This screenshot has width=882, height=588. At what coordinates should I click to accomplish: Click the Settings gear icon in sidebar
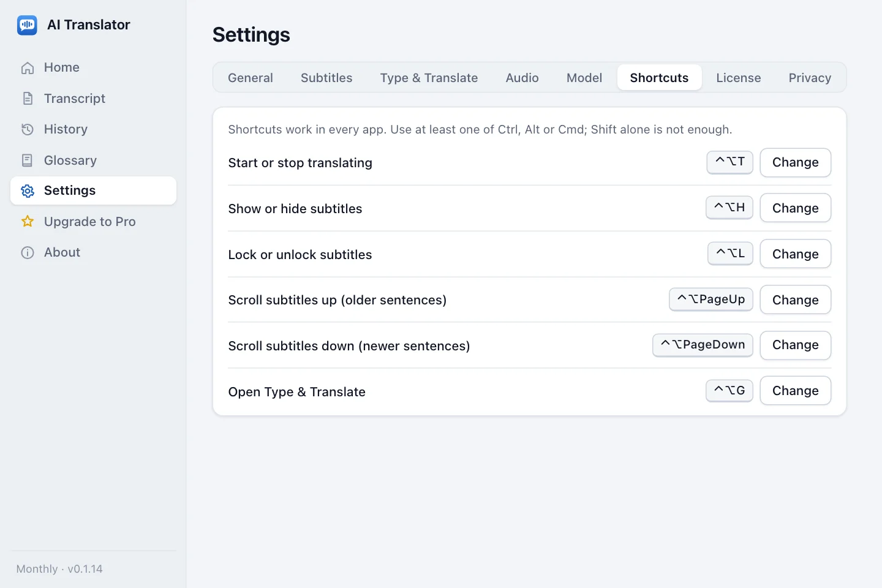pos(28,190)
